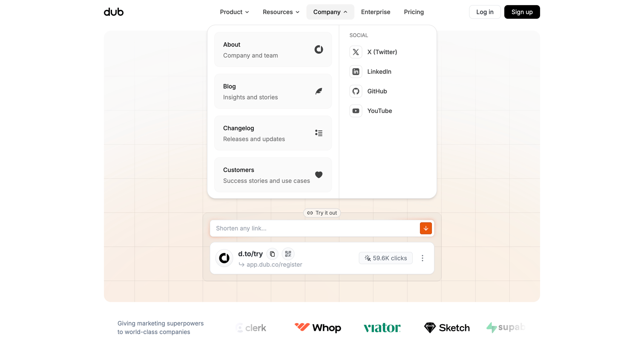Click the dub logo in header
The width and height of the screenshot is (644, 347).
114,12
